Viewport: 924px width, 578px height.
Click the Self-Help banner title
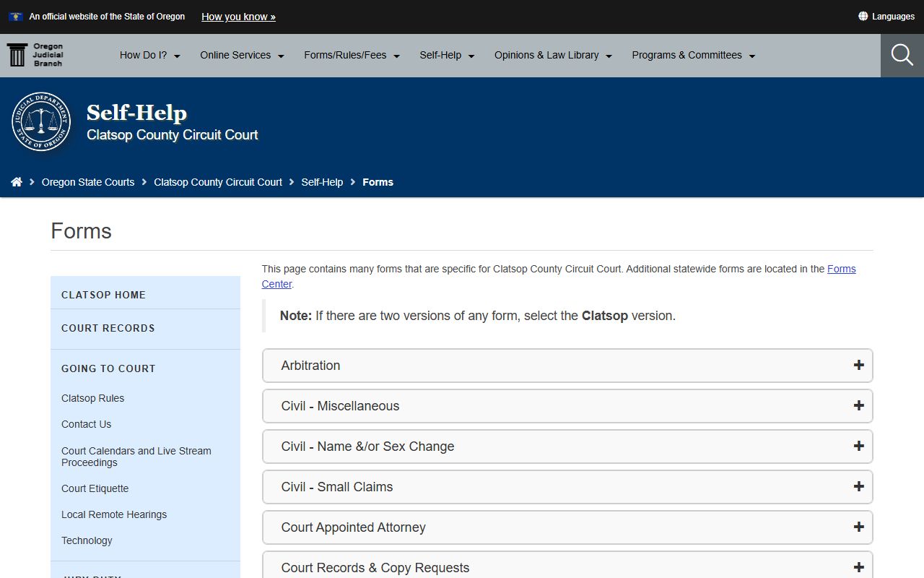[x=136, y=113]
